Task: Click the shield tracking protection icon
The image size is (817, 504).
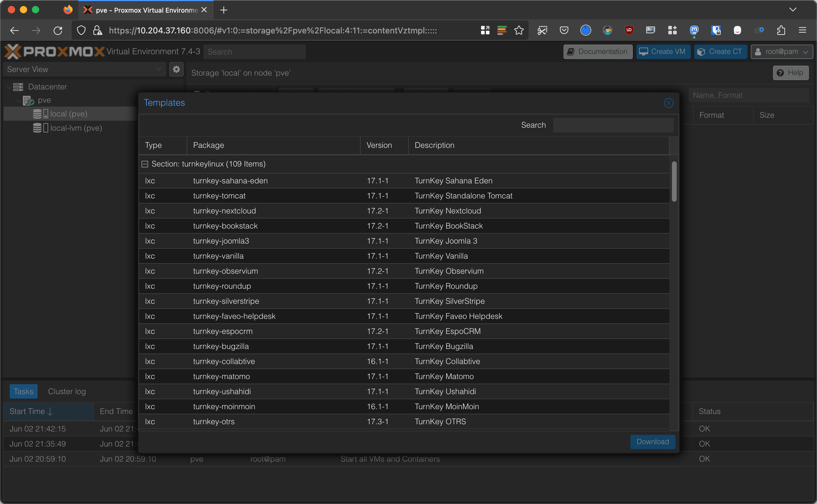Action: click(81, 31)
